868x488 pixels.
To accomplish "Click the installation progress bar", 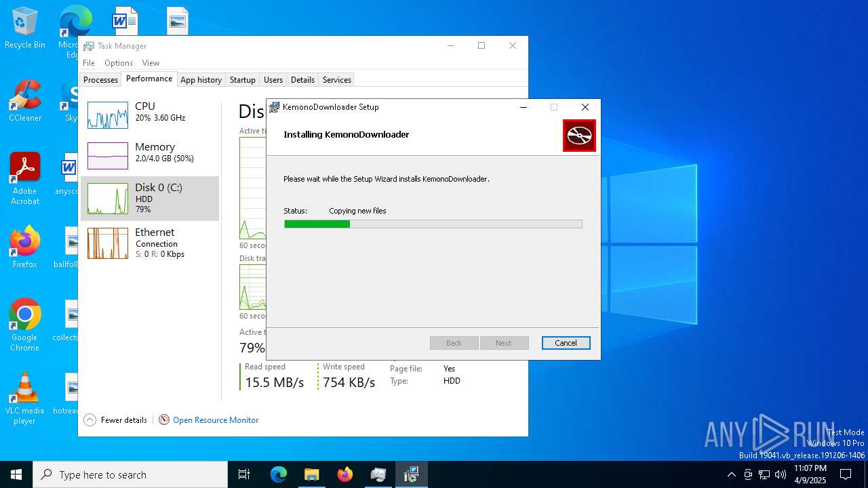I will [x=433, y=224].
